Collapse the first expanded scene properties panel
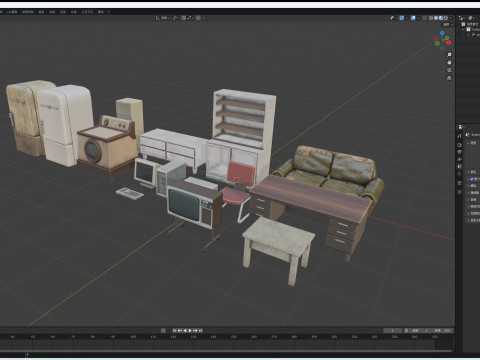Image resolution: width=480 pixels, height=360 pixels. [468, 143]
